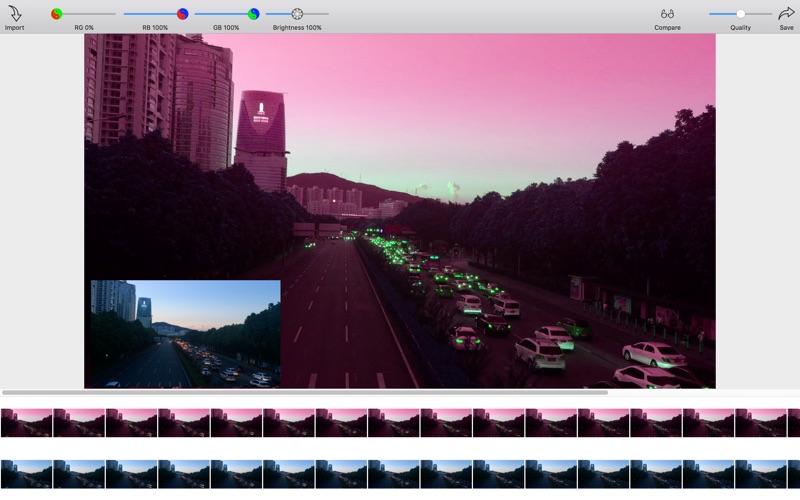Select last blue filmstrip thumbnail on right
Screen dimensions: 800x500
tap(794, 474)
